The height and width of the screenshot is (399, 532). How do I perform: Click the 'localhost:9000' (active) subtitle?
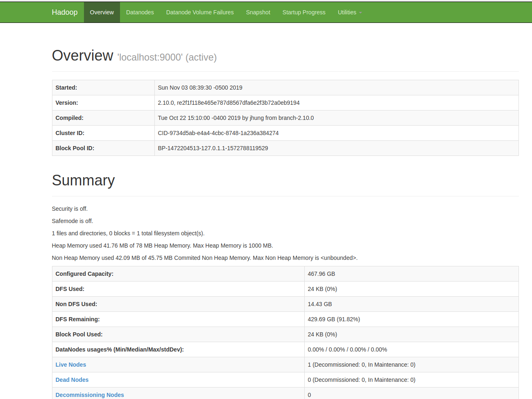[x=167, y=57]
